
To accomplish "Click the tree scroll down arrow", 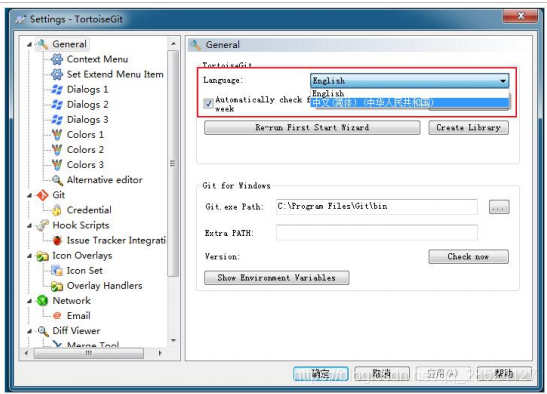I will coord(173,340).
